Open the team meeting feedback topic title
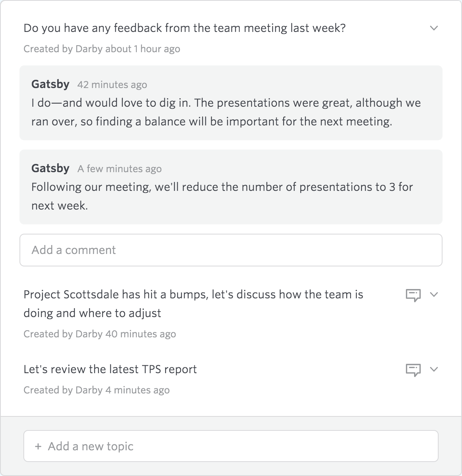The image size is (462, 476). click(x=185, y=28)
